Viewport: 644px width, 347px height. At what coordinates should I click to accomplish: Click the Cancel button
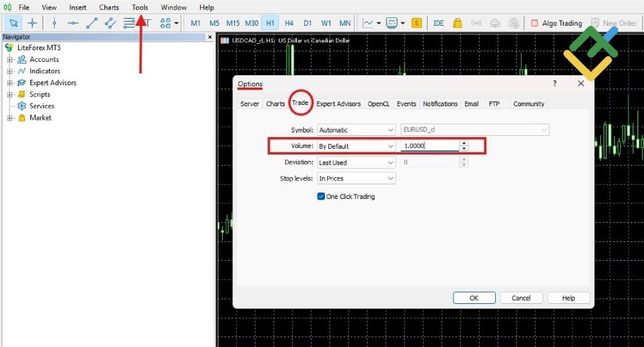click(x=521, y=298)
